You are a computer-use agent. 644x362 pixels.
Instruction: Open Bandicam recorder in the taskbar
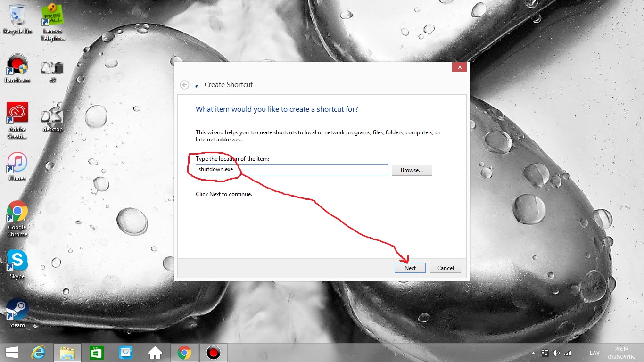(214, 353)
